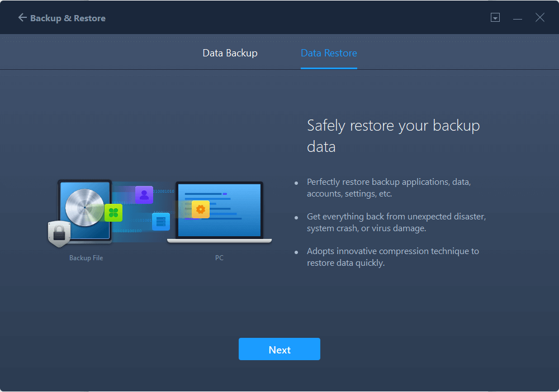Go back using the Backup & Restore arrow
This screenshot has width=559, height=392.
[x=22, y=18]
